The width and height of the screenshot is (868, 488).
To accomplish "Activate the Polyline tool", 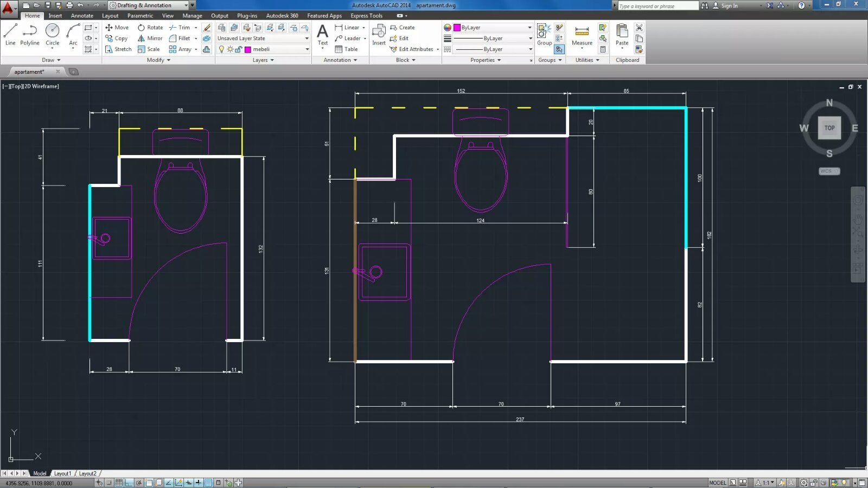I will [x=30, y=34].
